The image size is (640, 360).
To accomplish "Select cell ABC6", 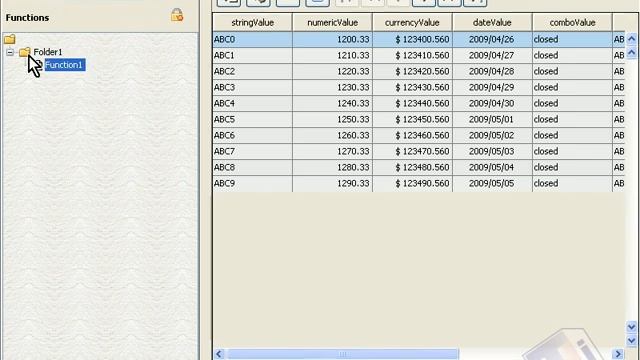I will pos(252,136).
